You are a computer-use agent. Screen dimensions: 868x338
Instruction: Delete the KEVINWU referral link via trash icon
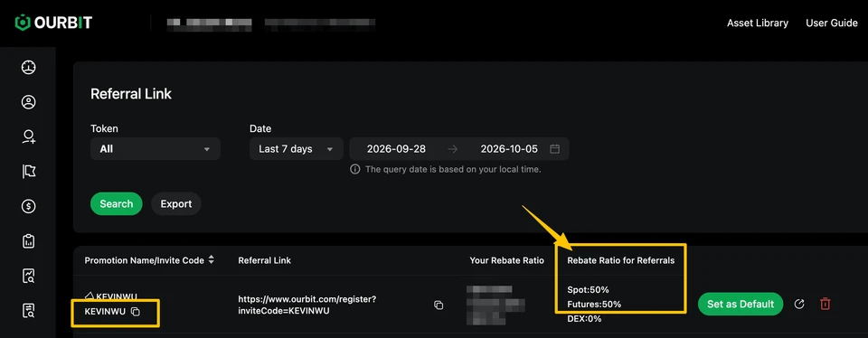click(x=826, y=304)
